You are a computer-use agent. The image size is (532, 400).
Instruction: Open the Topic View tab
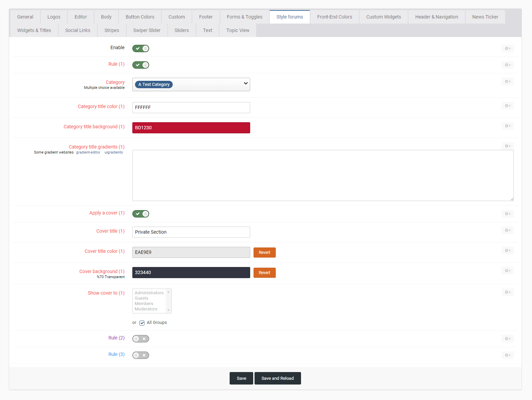coord(238,30)
